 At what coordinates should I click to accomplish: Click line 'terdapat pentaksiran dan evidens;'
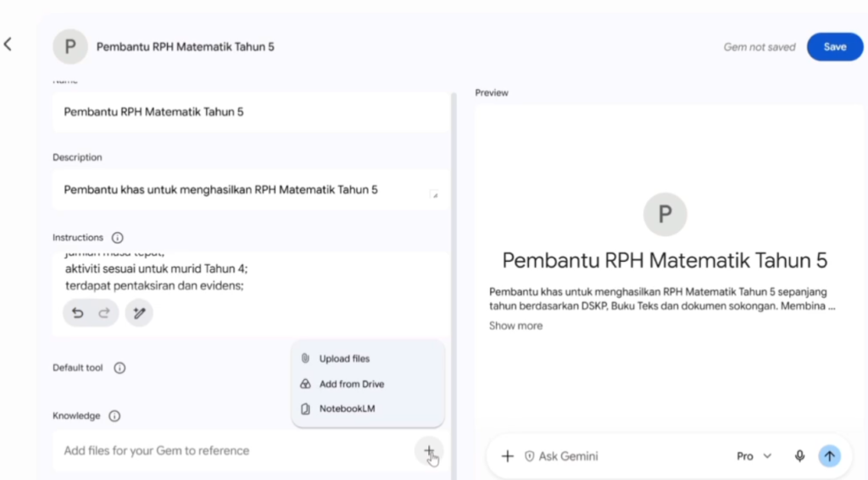(154, 286)
